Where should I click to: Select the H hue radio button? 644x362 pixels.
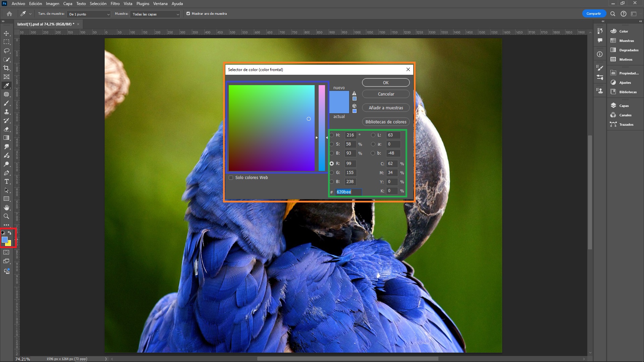tap(332, 135)
